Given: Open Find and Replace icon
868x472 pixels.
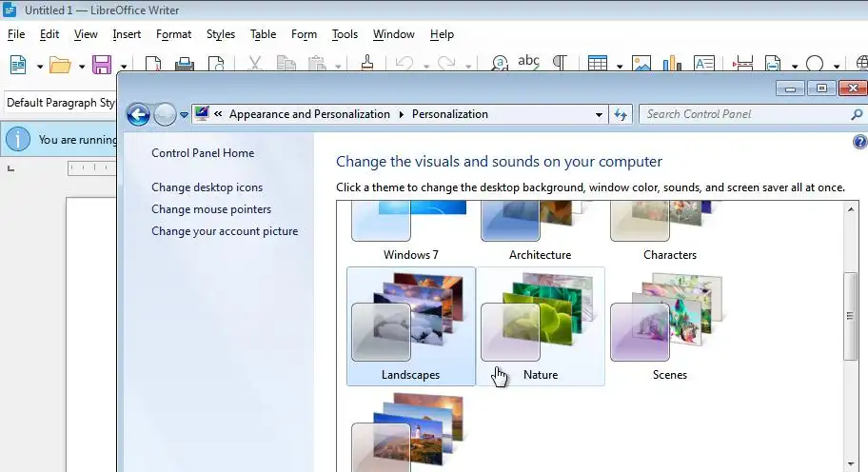Looking at the screenshot, I should click(x=500, y=64).
